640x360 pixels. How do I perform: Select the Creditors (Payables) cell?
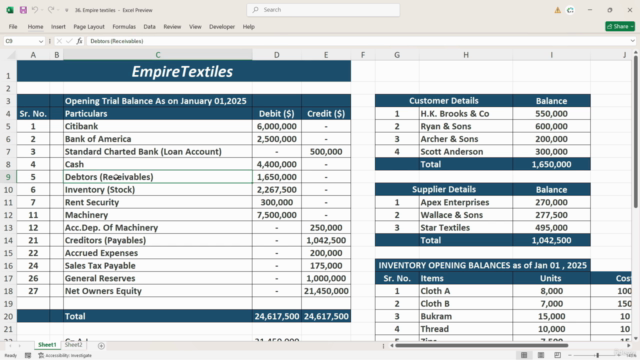pos(158,240)
